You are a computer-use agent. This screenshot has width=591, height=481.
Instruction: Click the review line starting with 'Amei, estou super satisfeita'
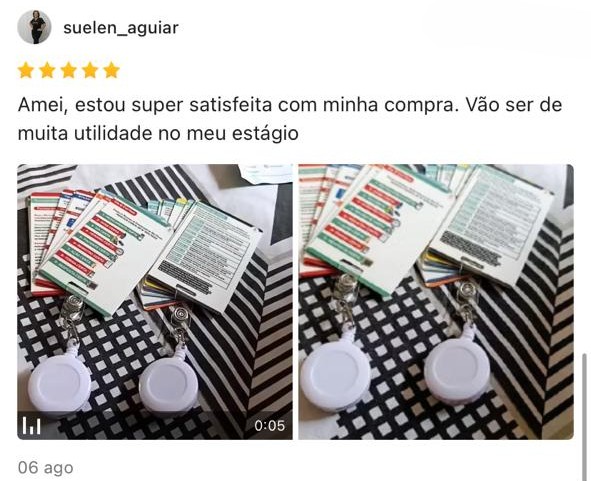coord(290,105)
